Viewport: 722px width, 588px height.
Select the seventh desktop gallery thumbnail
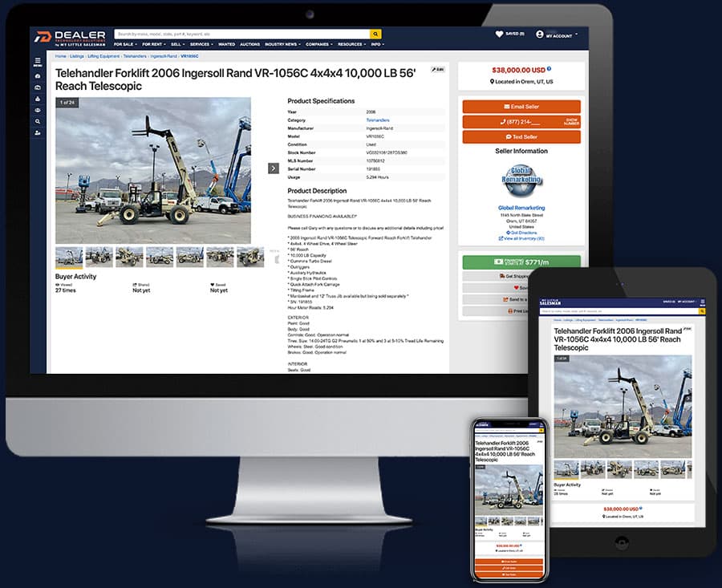click(250, 257)
